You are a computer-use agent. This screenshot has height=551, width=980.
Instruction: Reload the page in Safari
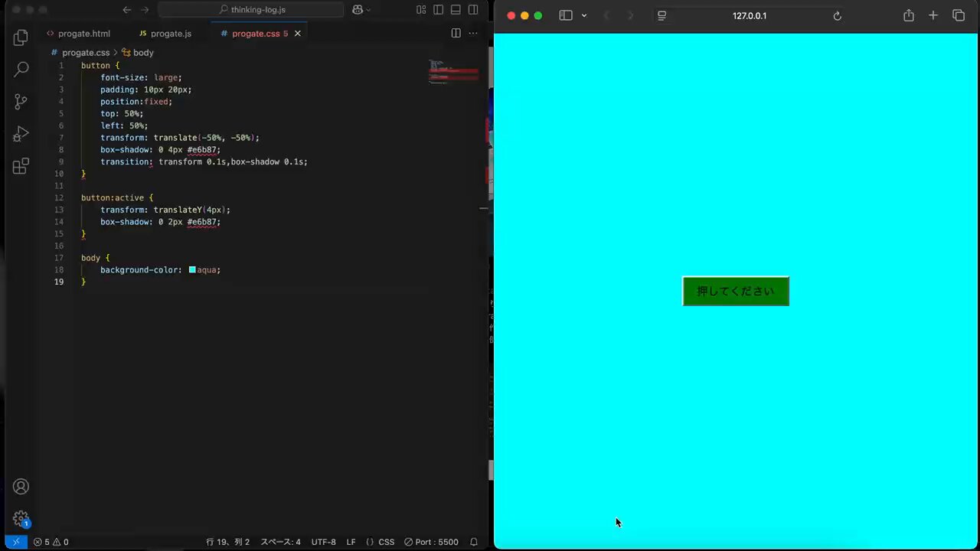pyautogui.click(x=837, y=16)
